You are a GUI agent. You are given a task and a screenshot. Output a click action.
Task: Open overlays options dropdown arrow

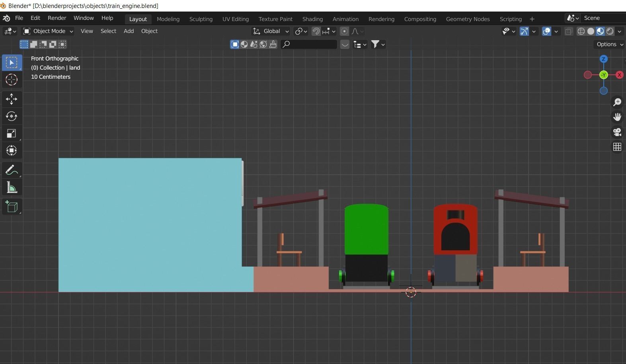(x=556, y=31)
